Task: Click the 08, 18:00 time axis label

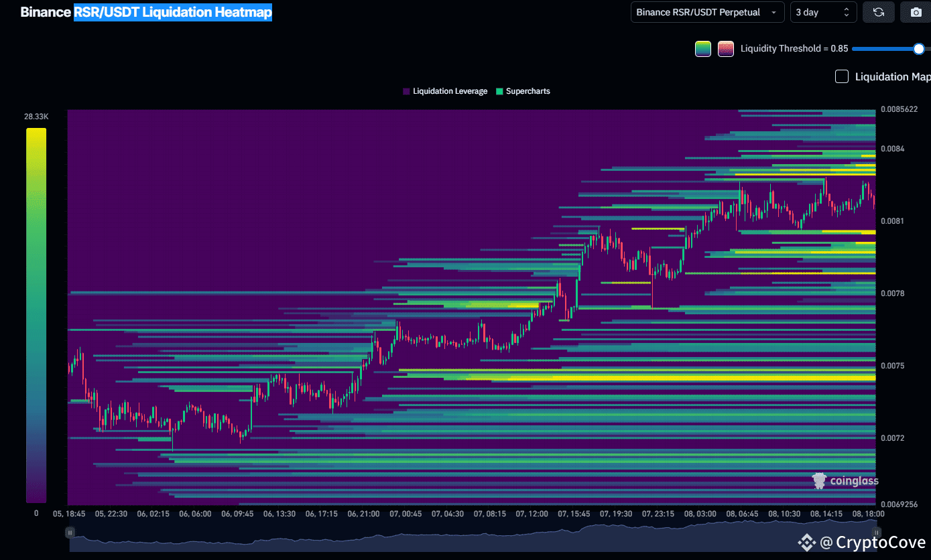Action: [x=867, y=514]
